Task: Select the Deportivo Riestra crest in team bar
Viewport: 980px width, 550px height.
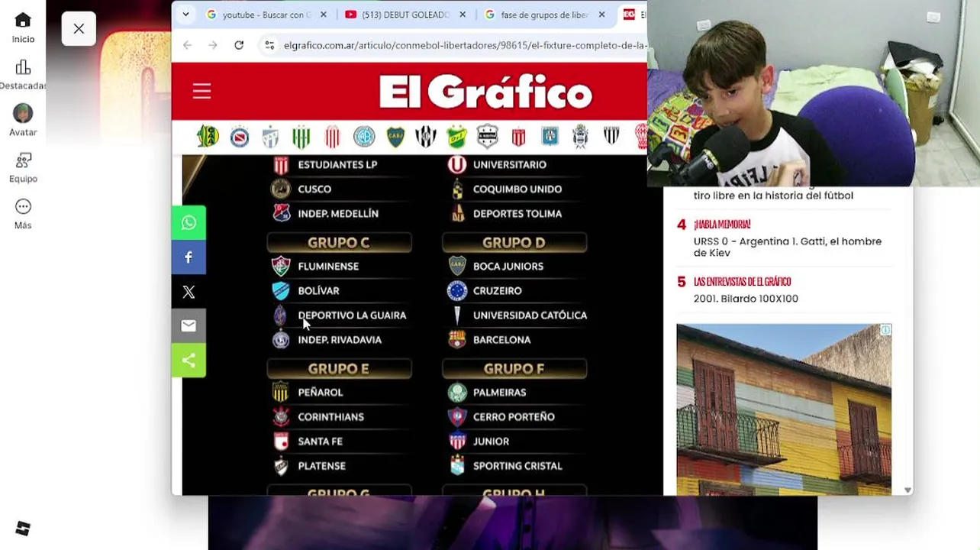Action: click(x=487, y=137)
